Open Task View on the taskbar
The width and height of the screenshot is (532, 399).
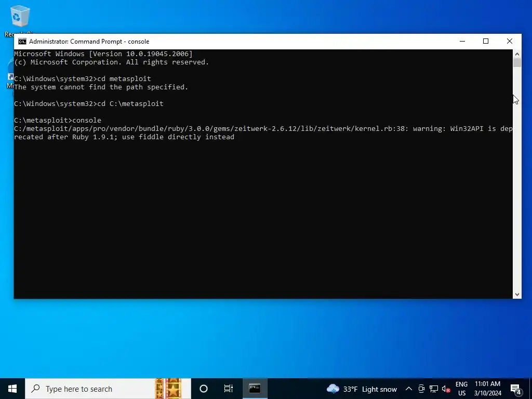pos(229,389)
